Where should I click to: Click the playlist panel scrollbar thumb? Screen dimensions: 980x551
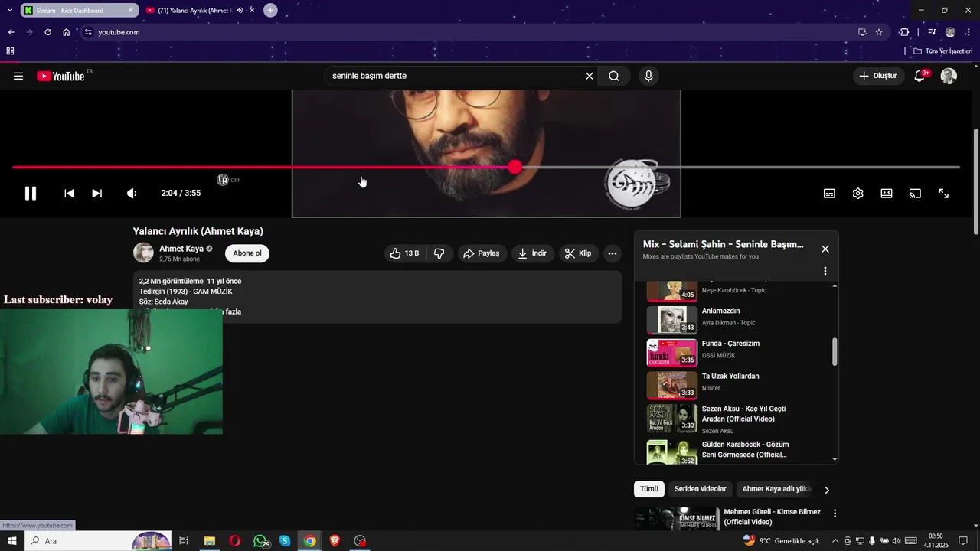click(x=835, y=352)
